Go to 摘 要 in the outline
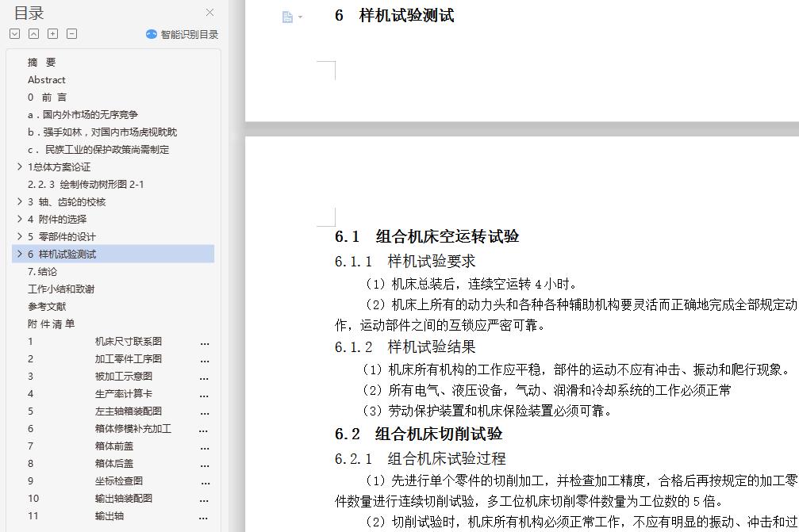The image size is (799, 532). pos(42,63)
